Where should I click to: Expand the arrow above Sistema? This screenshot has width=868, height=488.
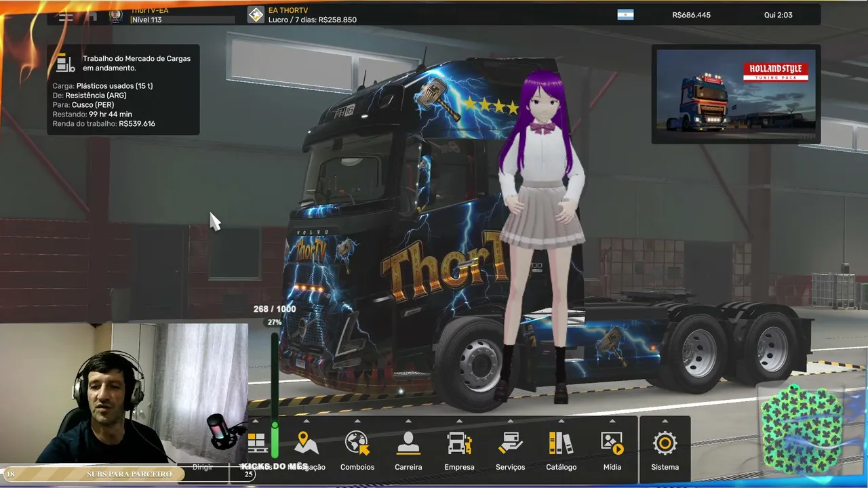(665, 421)
